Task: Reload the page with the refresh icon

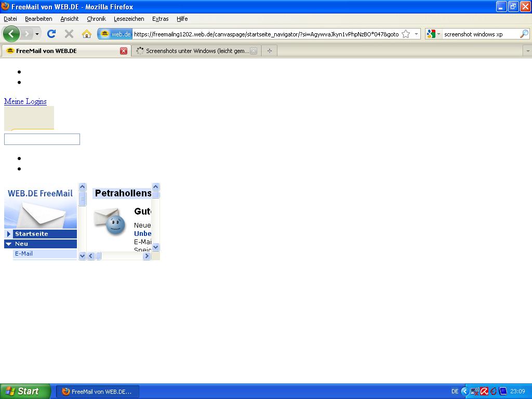Action: [x=51, y=34]
